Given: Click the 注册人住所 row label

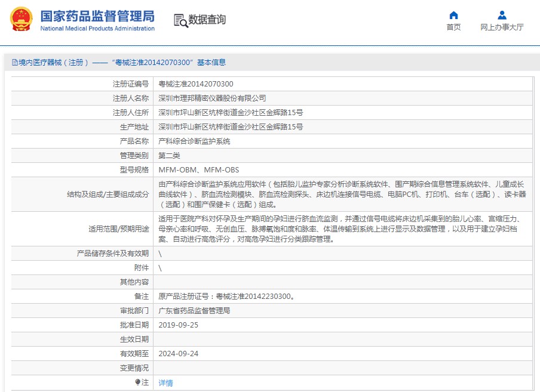Looking at the screenshot, I should pos(131,112).
